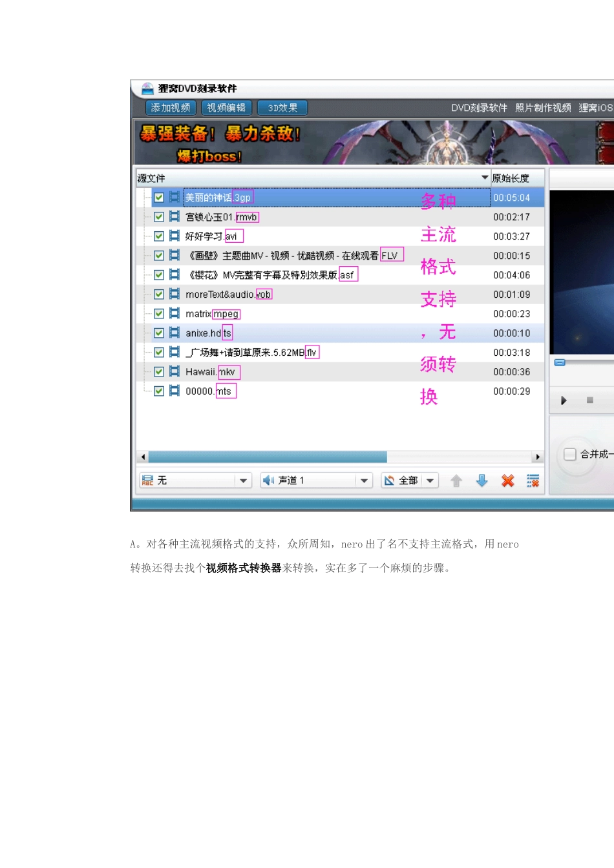Expand the 全部 selection dropdown arrow

(x=430, y=480)
